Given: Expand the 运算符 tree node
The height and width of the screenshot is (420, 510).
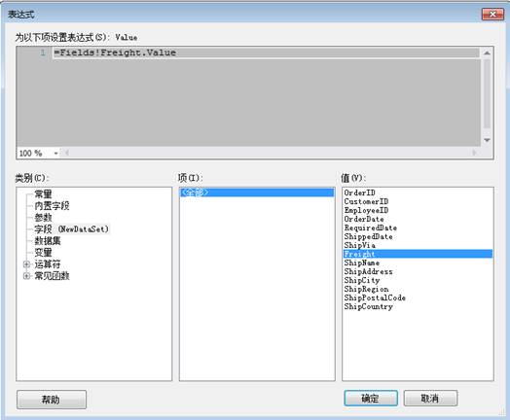Looking at the screenshot, I should [26, 264].
